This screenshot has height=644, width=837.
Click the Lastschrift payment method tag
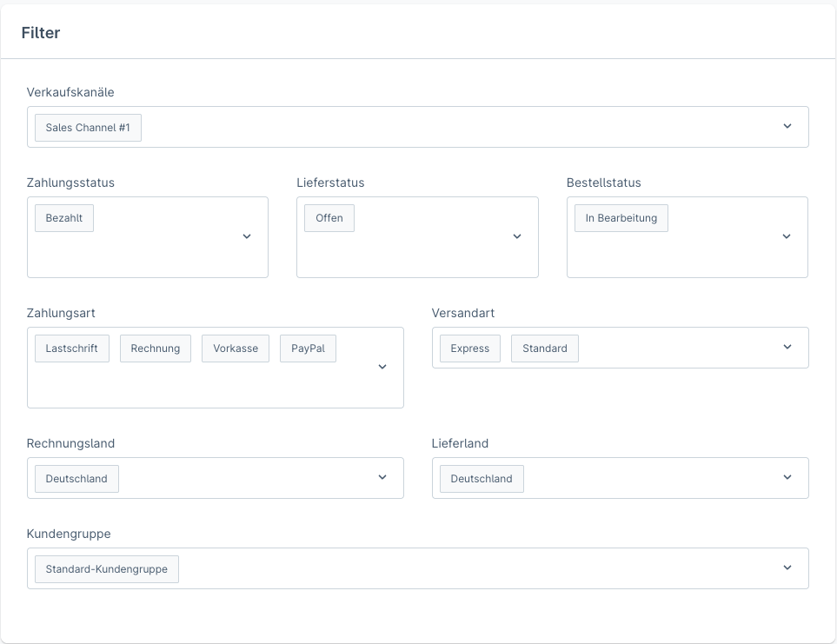point(71,349)
